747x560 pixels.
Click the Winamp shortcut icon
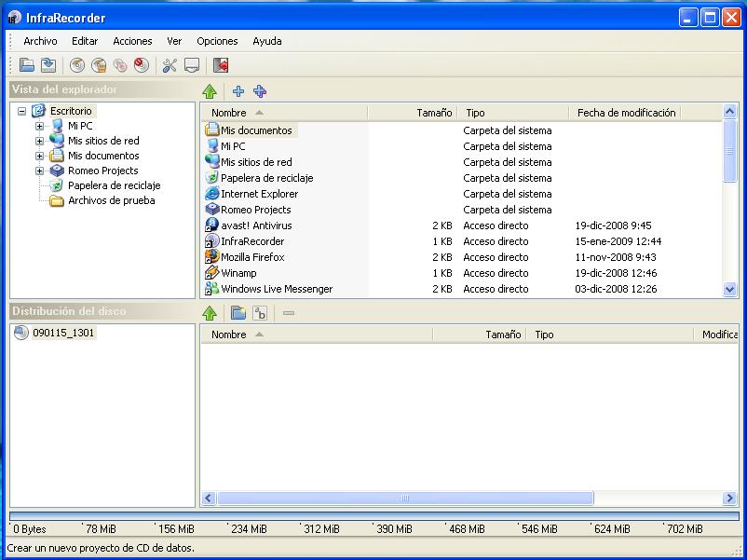point(212,273)
